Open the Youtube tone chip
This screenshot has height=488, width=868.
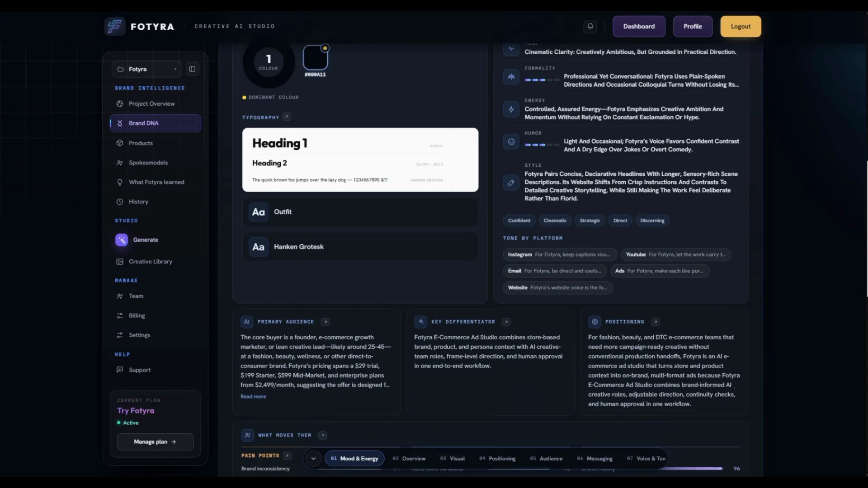click(x=676, y=255)
